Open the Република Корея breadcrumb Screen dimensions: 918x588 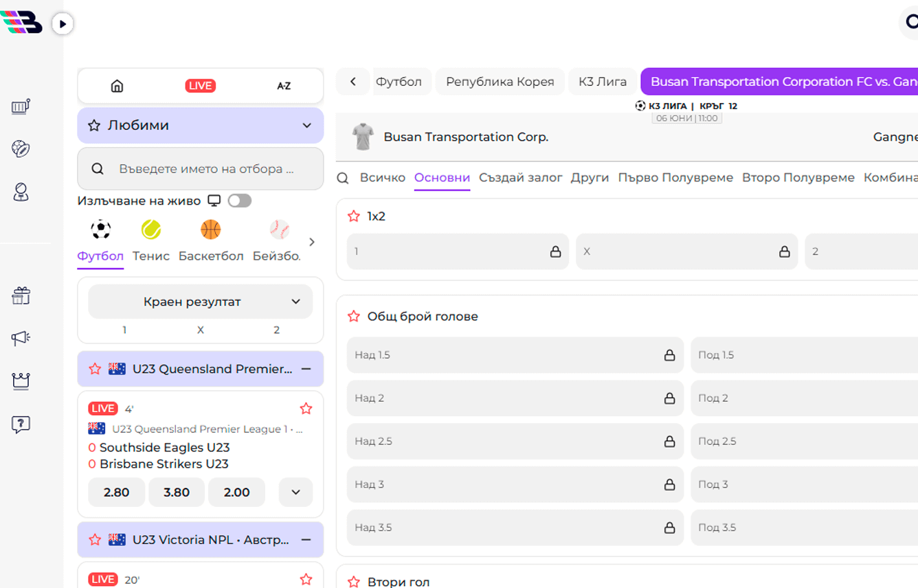click(500, 82)
